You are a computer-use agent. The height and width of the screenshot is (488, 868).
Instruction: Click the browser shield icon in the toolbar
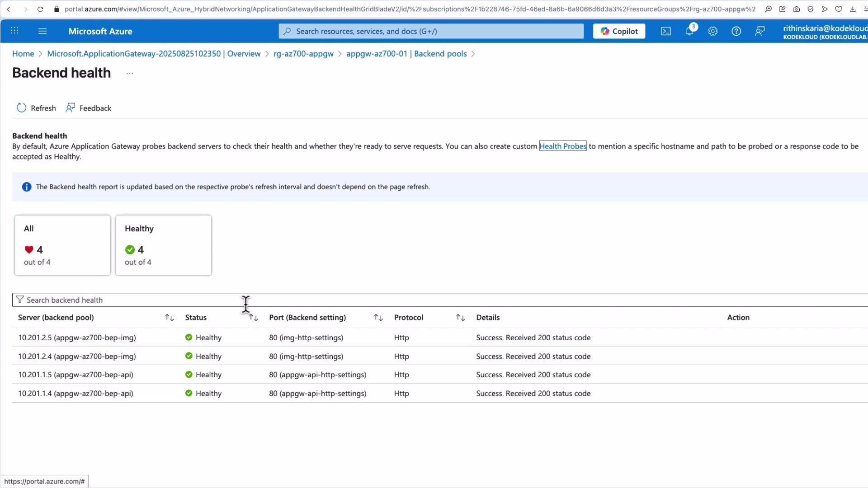[811, 9]
